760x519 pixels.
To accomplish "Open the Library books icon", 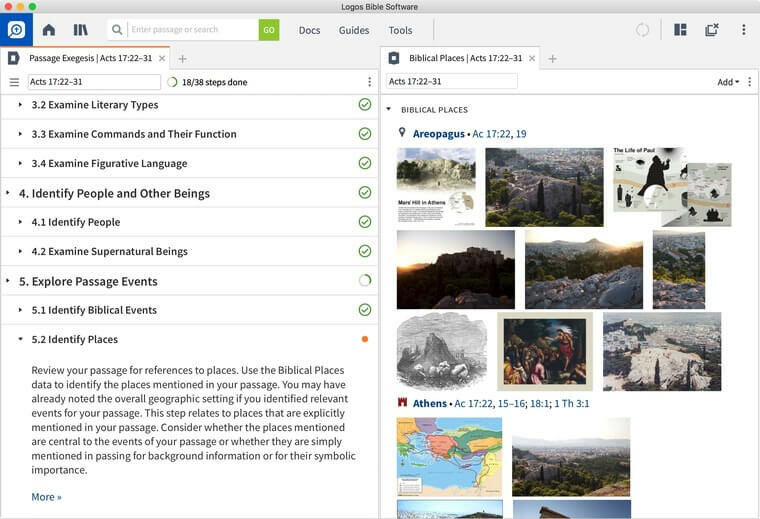I will 80,30.
